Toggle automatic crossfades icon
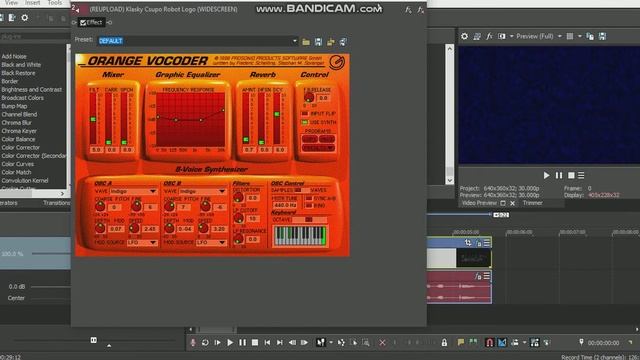This screenshot has height=360, width=640. [502, 342]
